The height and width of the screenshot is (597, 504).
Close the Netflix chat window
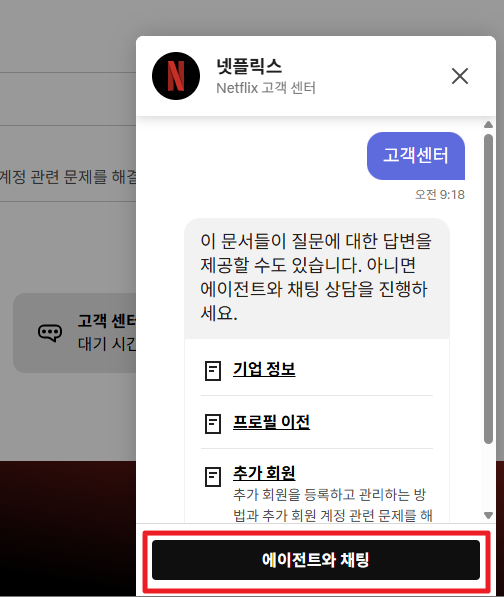point(459,76)
